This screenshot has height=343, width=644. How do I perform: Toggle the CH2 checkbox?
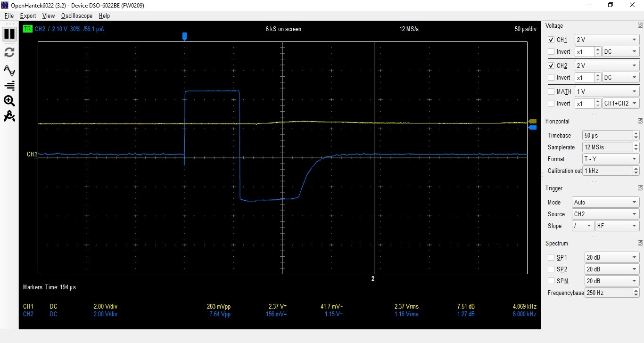coord(551,66)
